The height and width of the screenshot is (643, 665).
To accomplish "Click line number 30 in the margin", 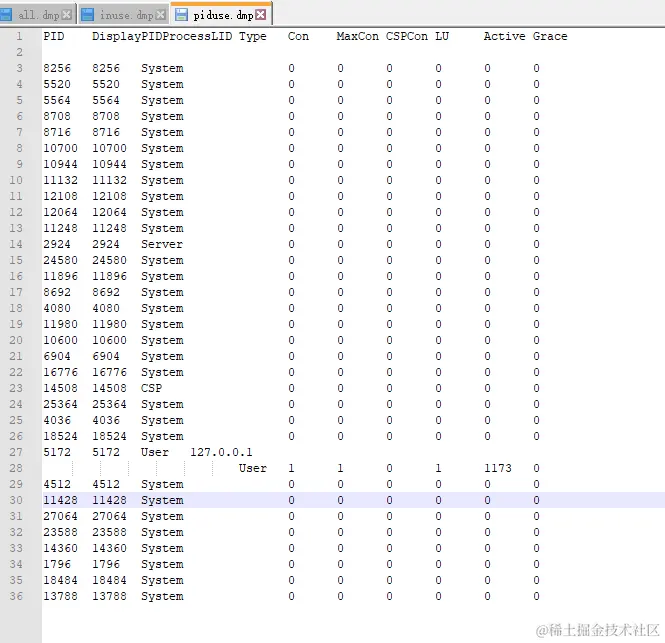I will pyautogui.click(x=16, y=500).
